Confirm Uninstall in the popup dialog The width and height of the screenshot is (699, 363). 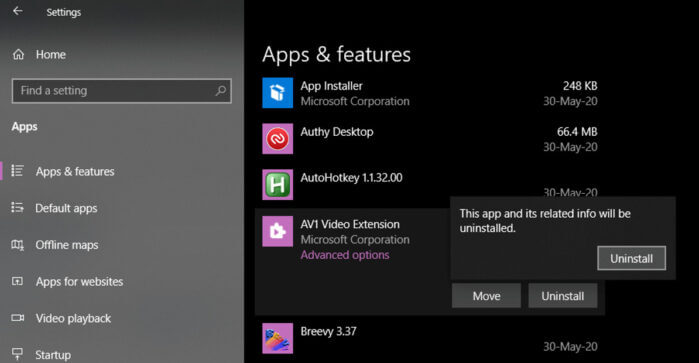click(632, 258)
